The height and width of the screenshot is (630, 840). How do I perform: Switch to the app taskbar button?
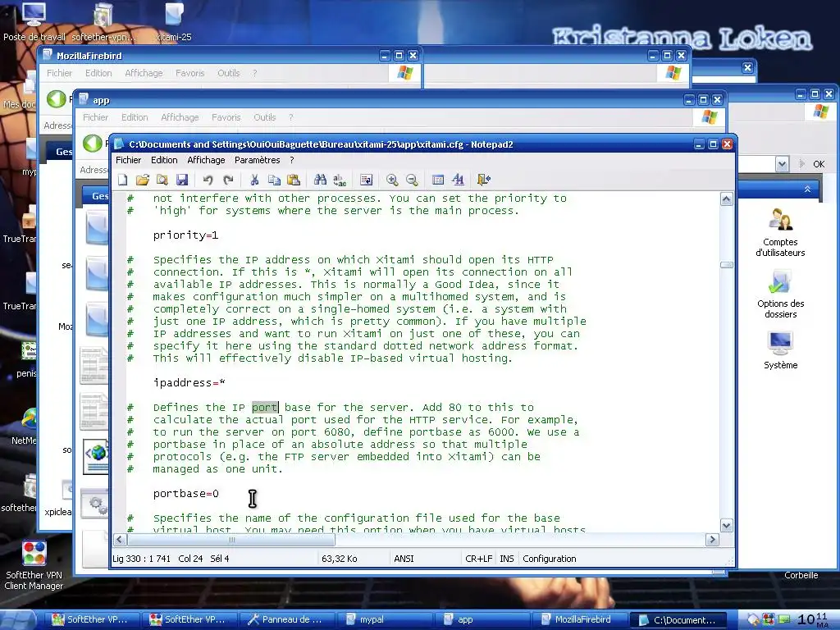482,620
